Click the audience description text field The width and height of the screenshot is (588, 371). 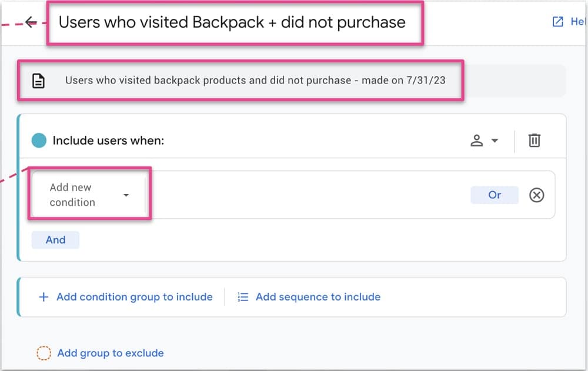click(255, 81)
